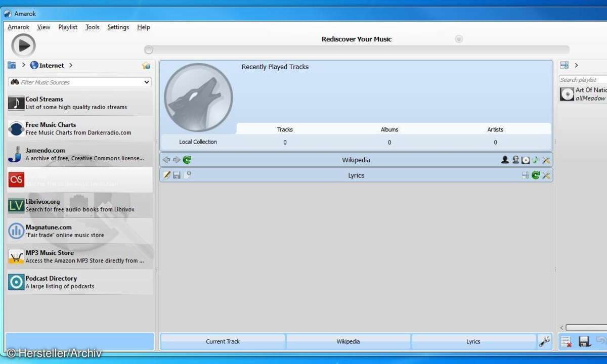607x364 pixels.
Task: Reload lyrics green refresh icon
Action: pos(536,175)
